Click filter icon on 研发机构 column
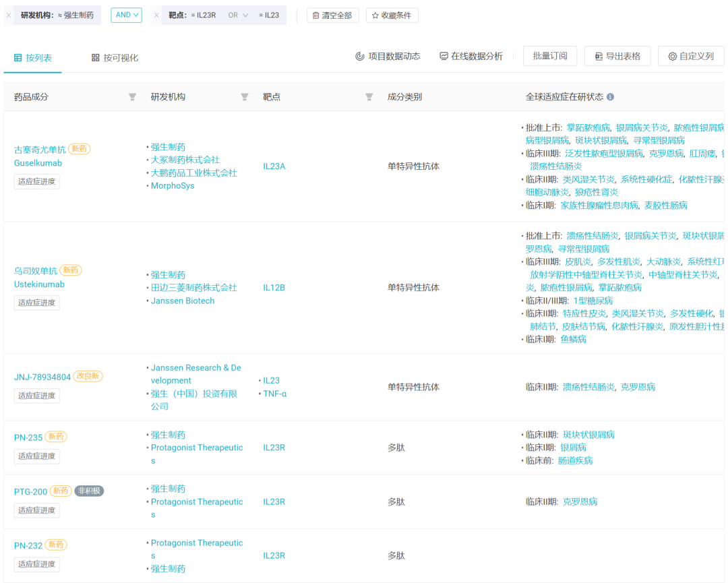The width and height of the screenshot is (728, 583). [x=245, y=97]
